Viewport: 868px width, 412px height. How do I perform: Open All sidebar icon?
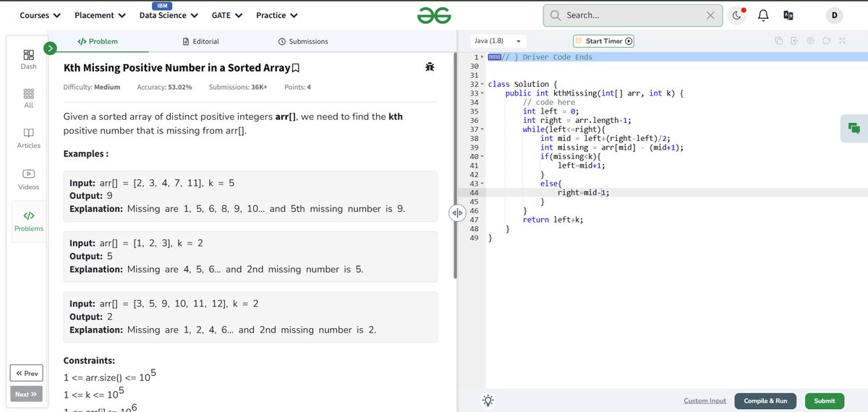(28, 98)
